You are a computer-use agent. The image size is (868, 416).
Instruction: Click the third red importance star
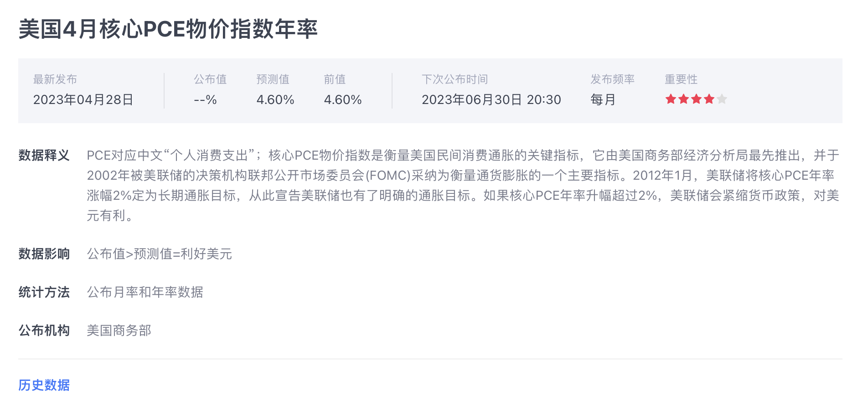[696, 99]
